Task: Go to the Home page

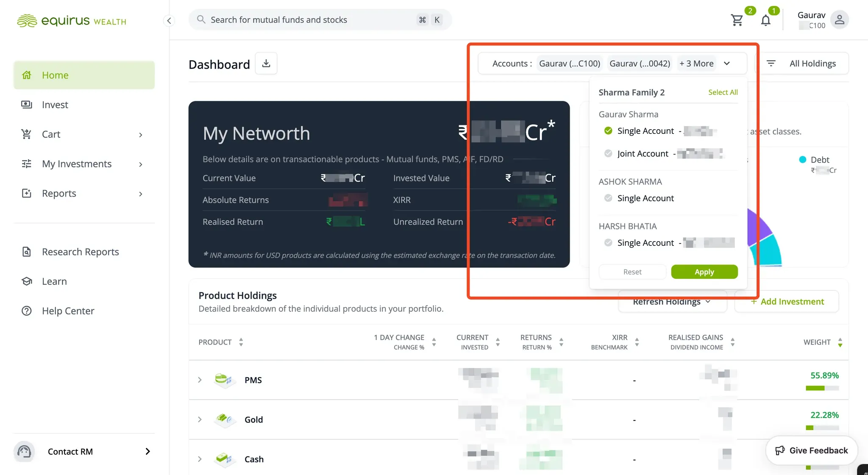Action: pos(84,75)
